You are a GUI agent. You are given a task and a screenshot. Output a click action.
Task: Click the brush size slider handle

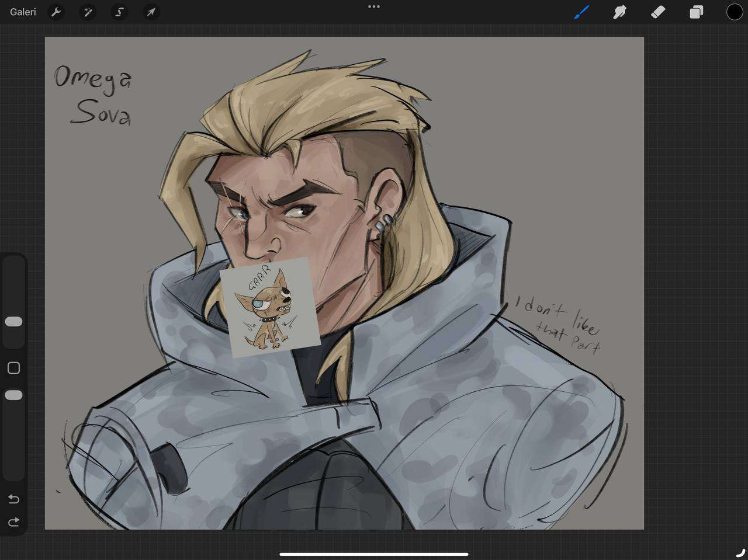point(13,322)
